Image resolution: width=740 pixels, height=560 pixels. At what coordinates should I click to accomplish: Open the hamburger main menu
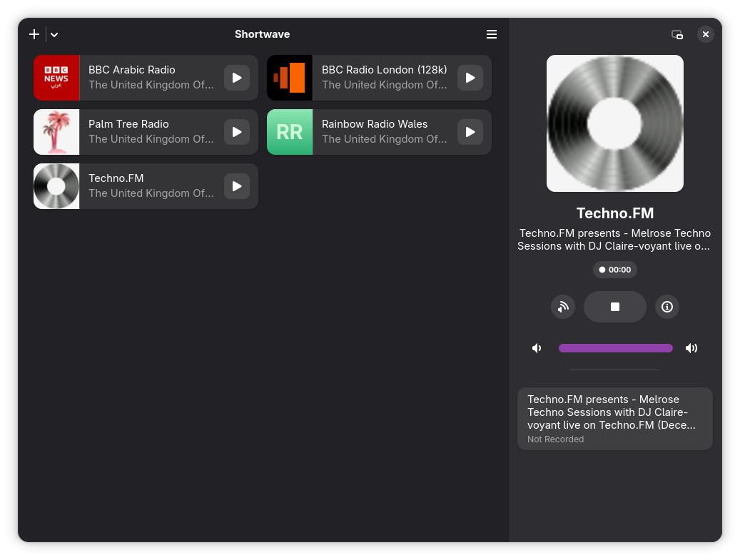coord(491,34)
